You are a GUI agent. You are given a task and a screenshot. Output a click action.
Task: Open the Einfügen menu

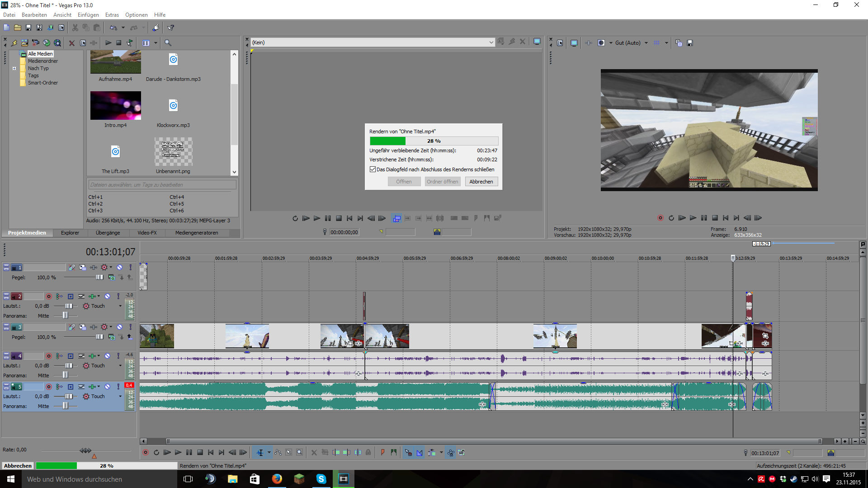click(88, 15)
